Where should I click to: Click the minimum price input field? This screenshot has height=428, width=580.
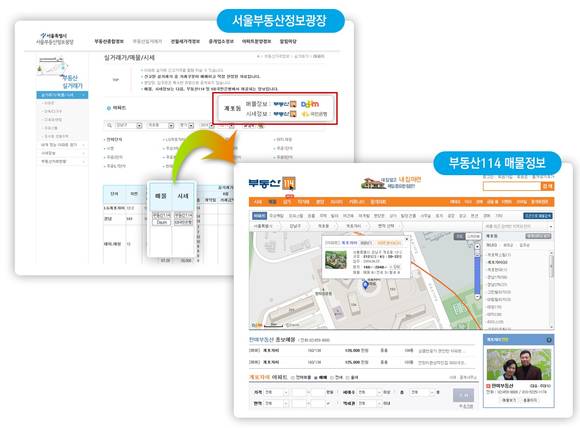pos(299,392)
